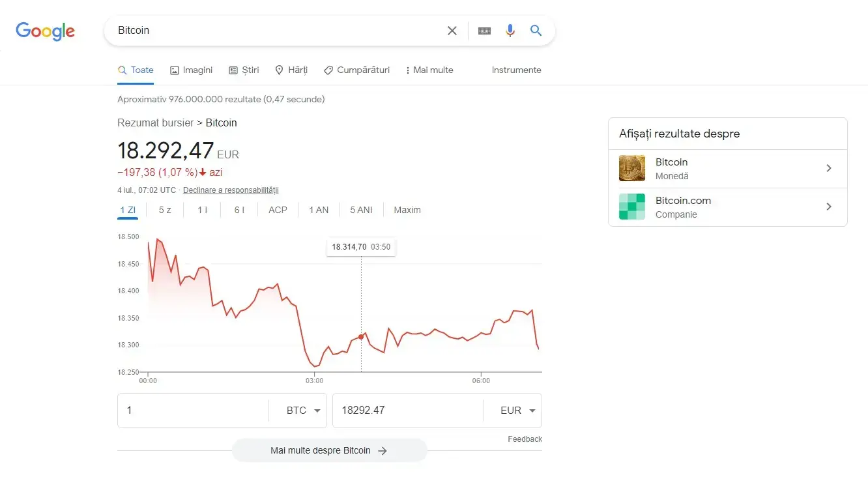The height and width of the screenshot is (492, 868).
Task: Click the 18.500 axis label
Action: click(x=128, y=237)
